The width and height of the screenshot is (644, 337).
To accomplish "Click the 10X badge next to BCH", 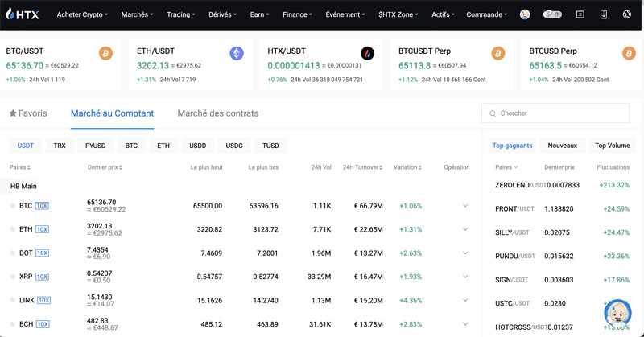I will click(x=43, y=324).
